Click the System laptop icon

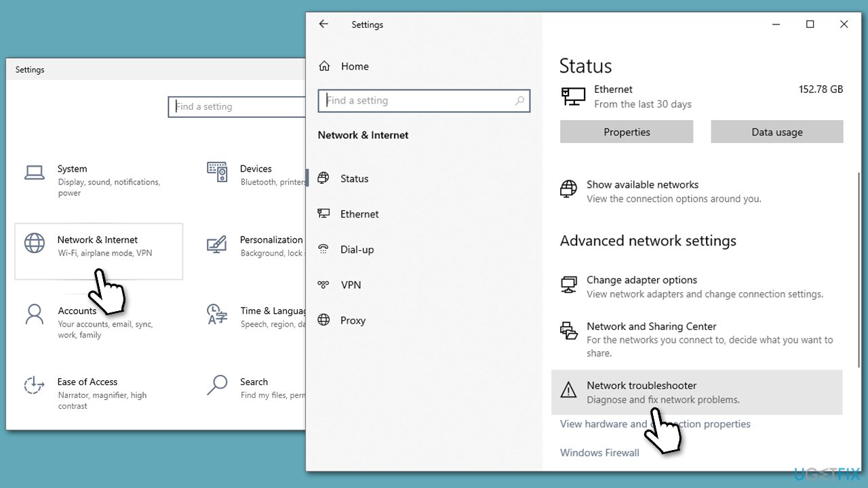click(x=35, y=172)
